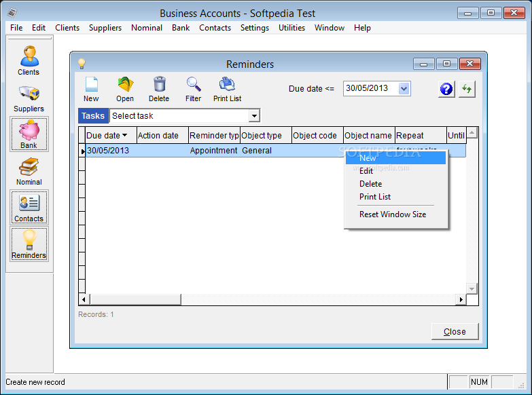Click the horizontal scrollbar left arrow
532x395 pixels.
click(84, 299)
